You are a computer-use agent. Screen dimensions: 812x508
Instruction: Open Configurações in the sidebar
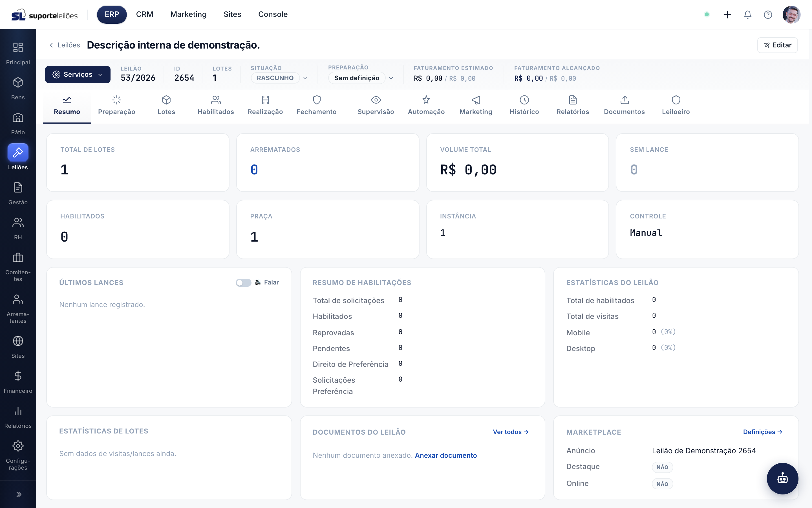[x=18, y=455]
